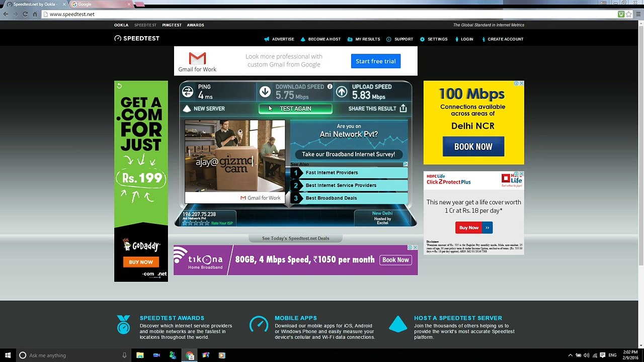
Task: Click the megaphone icon beside Advertise
Action: click(267, 39)
